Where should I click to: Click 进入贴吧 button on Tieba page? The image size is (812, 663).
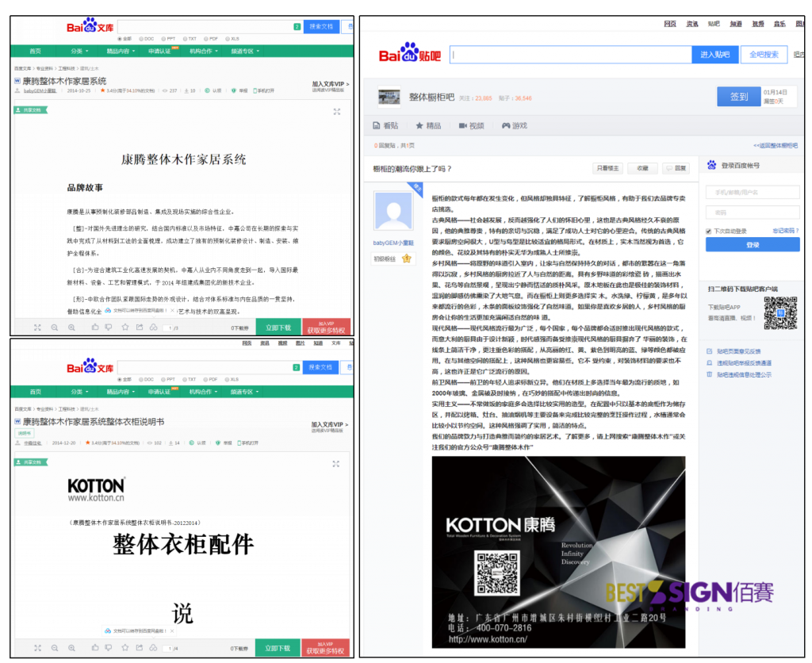click(714, 55)
